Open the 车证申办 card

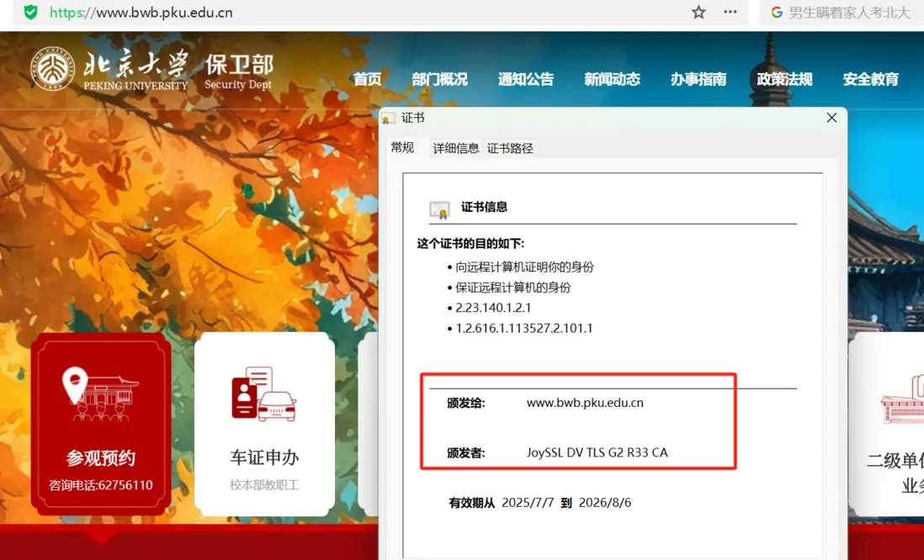click(264, 424)
